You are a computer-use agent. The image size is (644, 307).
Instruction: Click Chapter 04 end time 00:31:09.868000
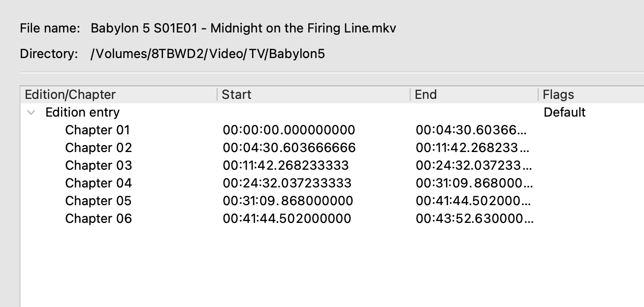click(474, 184)
